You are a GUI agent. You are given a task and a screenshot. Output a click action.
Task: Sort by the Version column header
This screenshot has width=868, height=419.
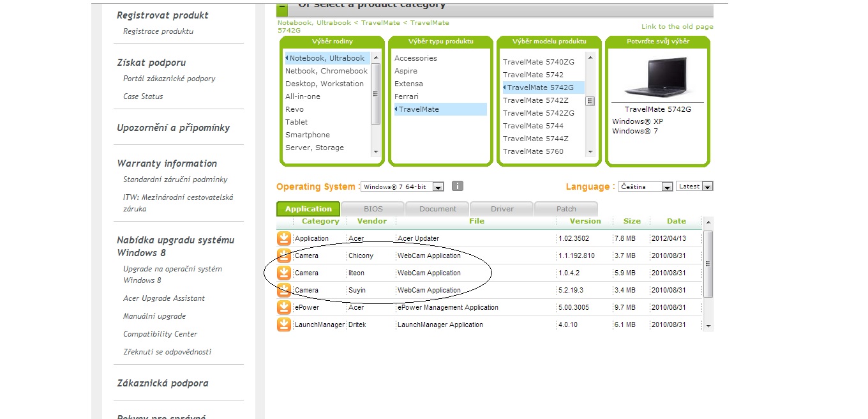585,221
